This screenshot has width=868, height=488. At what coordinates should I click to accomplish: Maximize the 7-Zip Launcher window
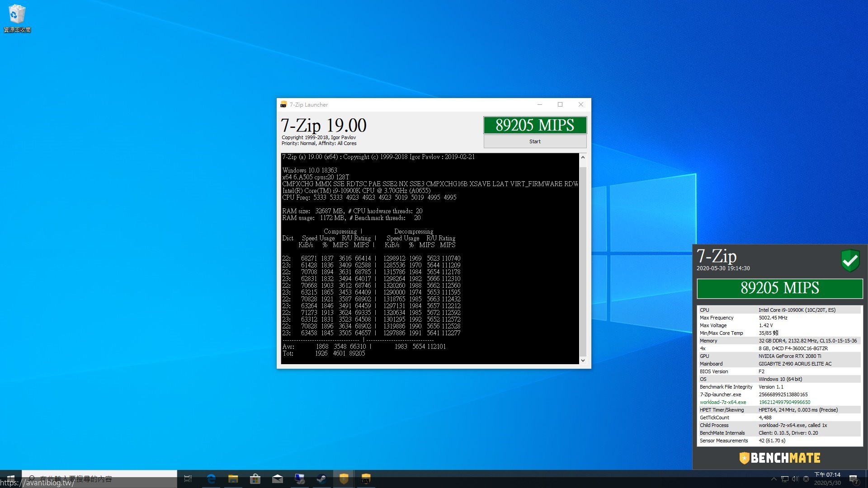point(560,105)
